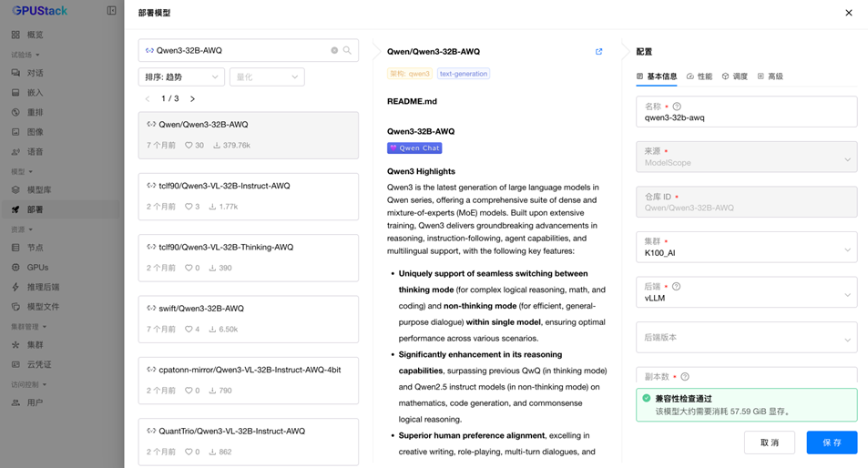Switch to the 基本信息 tab
Screen dimensions: 868x468
(657, 76)
